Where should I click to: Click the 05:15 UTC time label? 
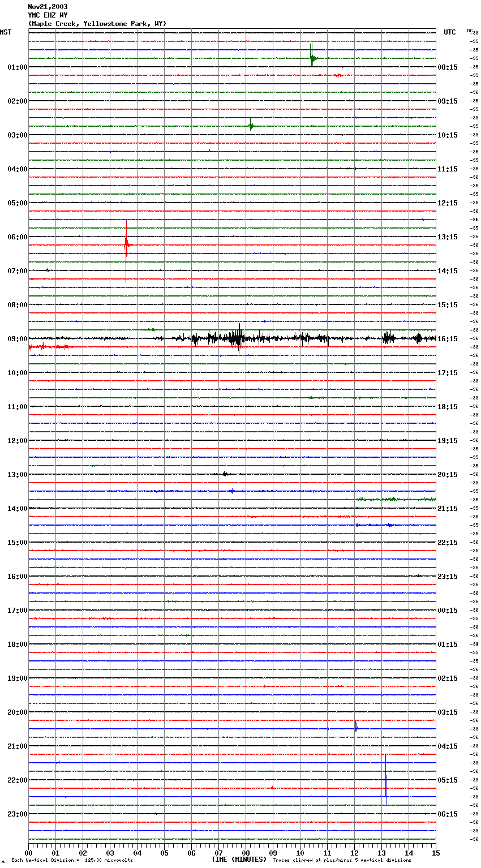[448, 780]
